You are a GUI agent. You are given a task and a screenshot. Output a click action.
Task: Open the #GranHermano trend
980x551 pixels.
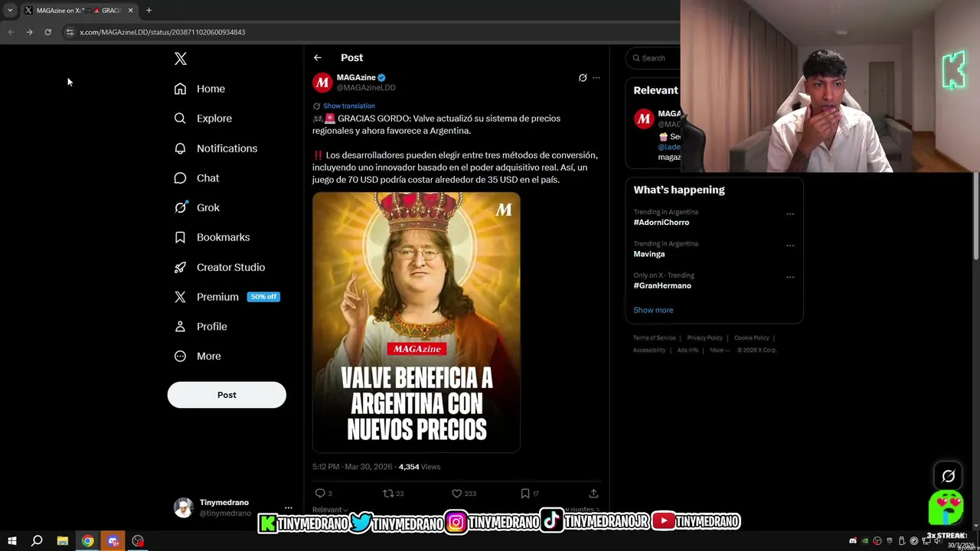click(x=662, y=285)
